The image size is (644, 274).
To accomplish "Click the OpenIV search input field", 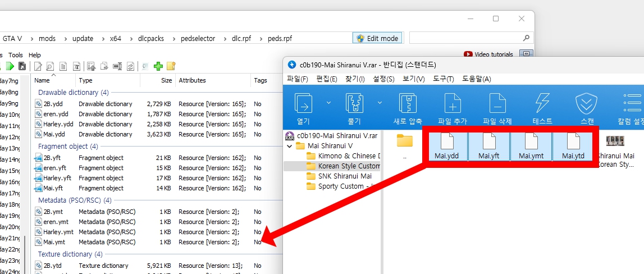I will click(466, 38).
